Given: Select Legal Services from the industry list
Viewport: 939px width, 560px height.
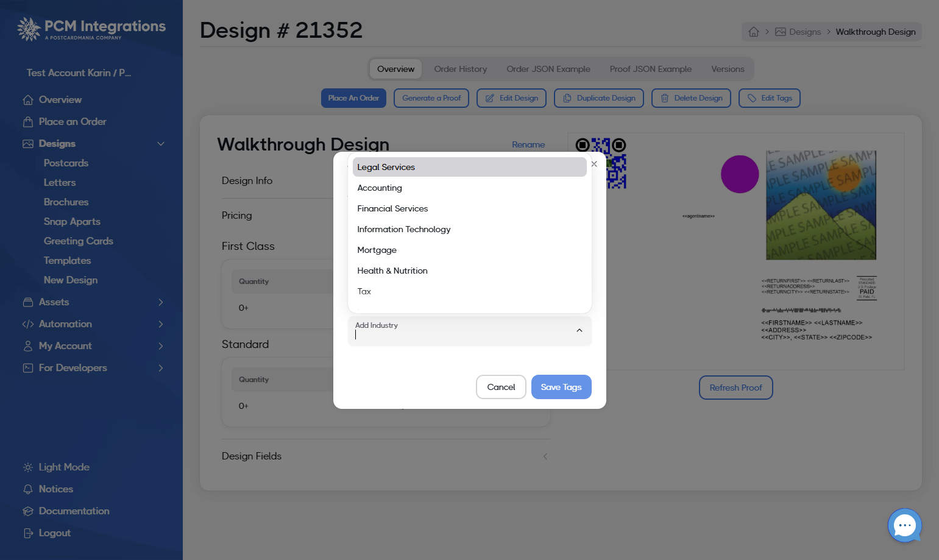Looking at the screenshot, I should tap(469, 167).
